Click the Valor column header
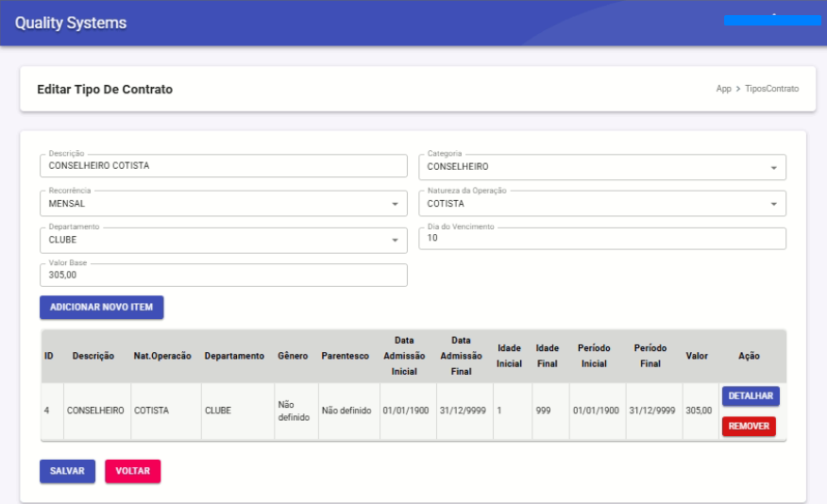The image size is (827, 504). (x=697, y=356)
